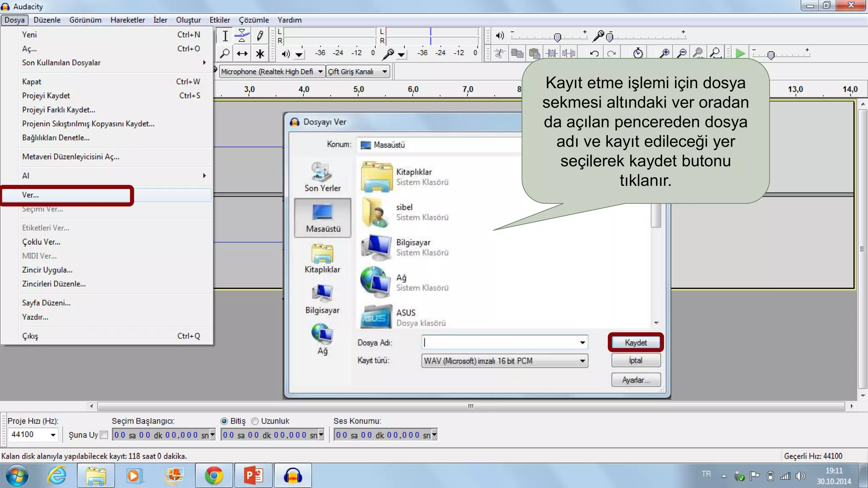Open the Etkiler menu

tap(220, 20)
